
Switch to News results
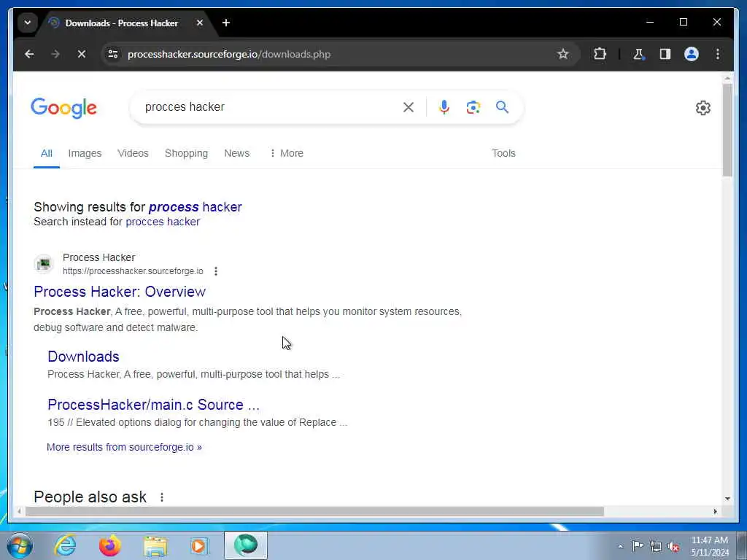click(x=237, y=153)
